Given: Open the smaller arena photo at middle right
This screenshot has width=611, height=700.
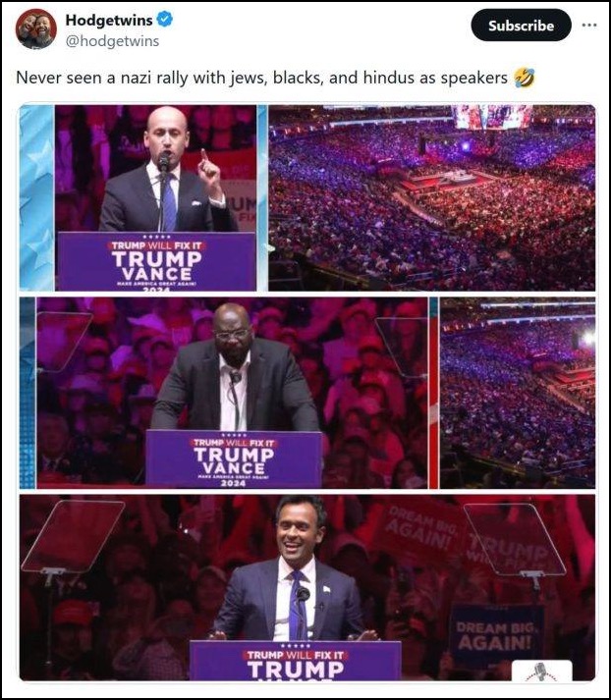Looking at the screenshot, I should coord(518,393).
